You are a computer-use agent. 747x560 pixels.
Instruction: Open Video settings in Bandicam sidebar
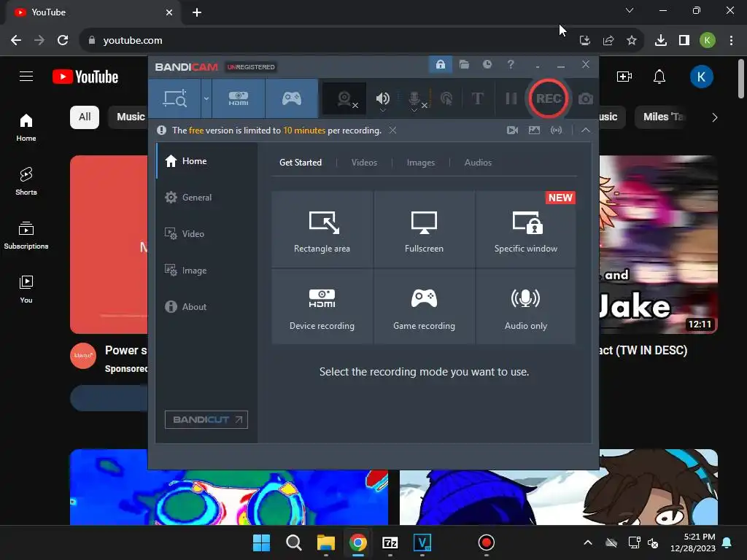[x=206, y=234]
